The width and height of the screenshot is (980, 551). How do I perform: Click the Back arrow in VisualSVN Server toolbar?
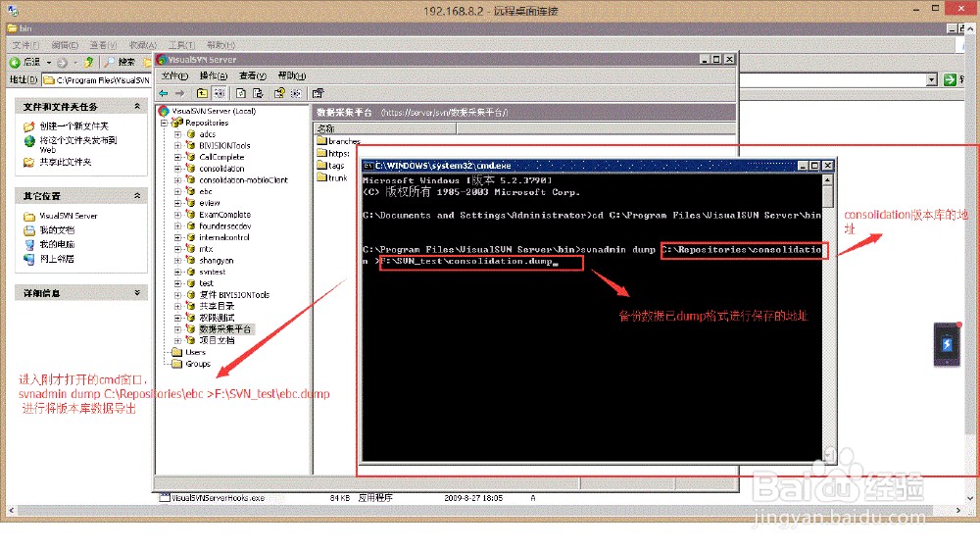[164, 93]
